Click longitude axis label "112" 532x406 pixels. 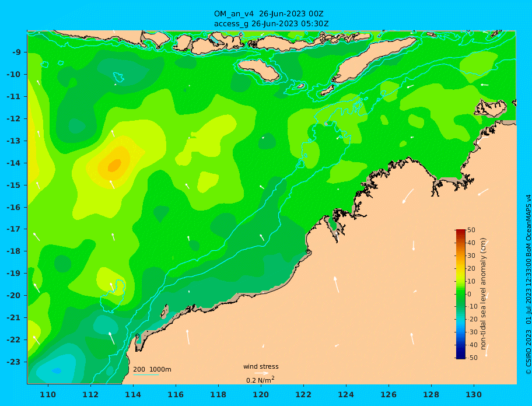tap(90, 395)
